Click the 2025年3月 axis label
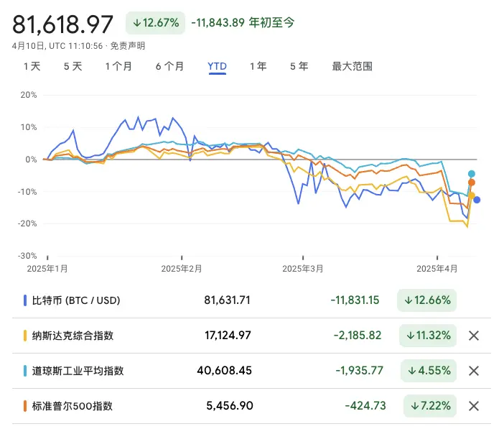This screenshot has width=504, height=429. pyautogui.click(x=303, y=269)
